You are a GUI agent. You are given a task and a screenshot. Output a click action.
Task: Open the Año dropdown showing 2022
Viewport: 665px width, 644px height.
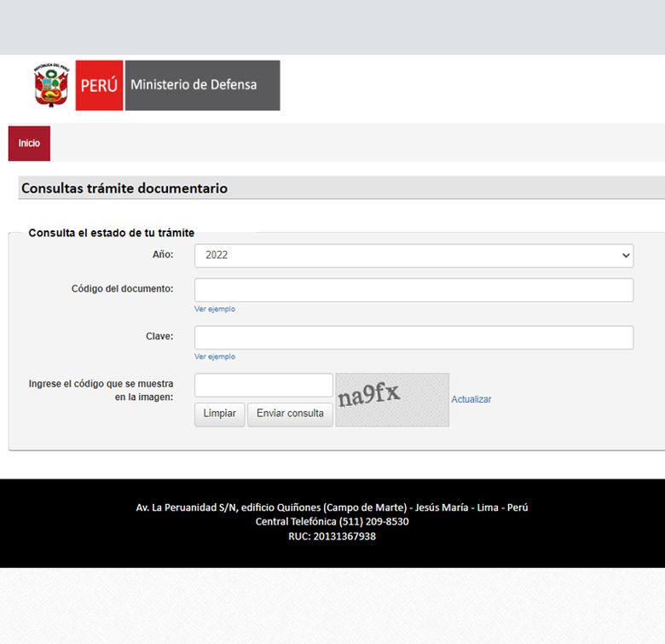(413, 255)
